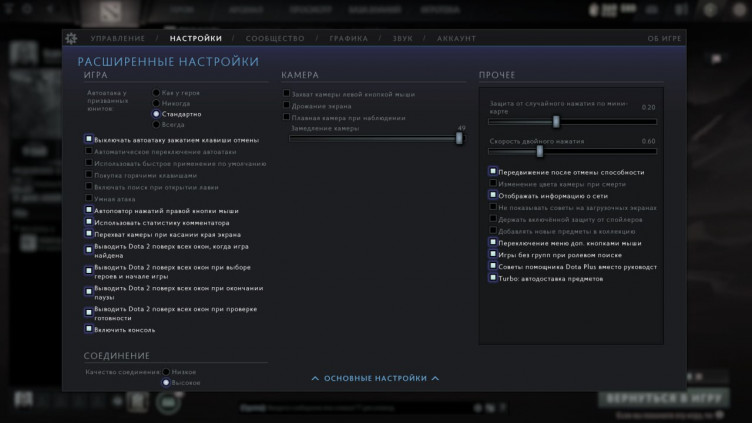Toggle Отображать информацию о сети checkbox
Screen dimensions: 752x423
pos(493,195)
